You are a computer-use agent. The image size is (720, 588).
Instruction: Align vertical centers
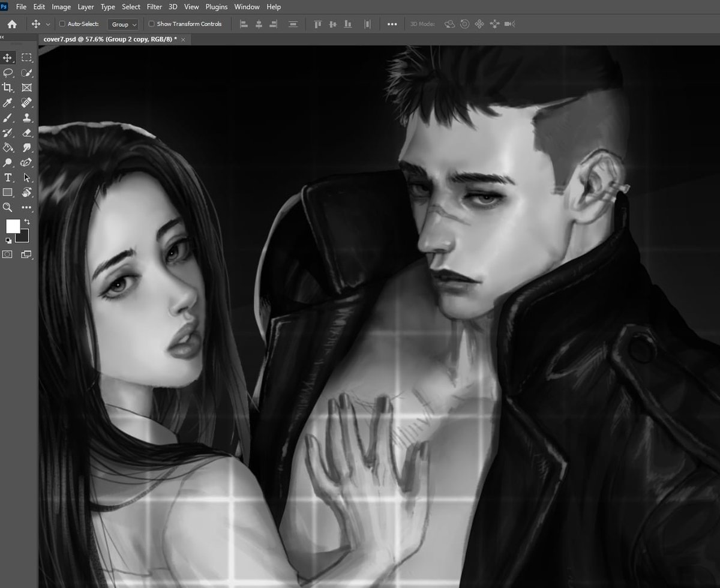click(333, 24)
